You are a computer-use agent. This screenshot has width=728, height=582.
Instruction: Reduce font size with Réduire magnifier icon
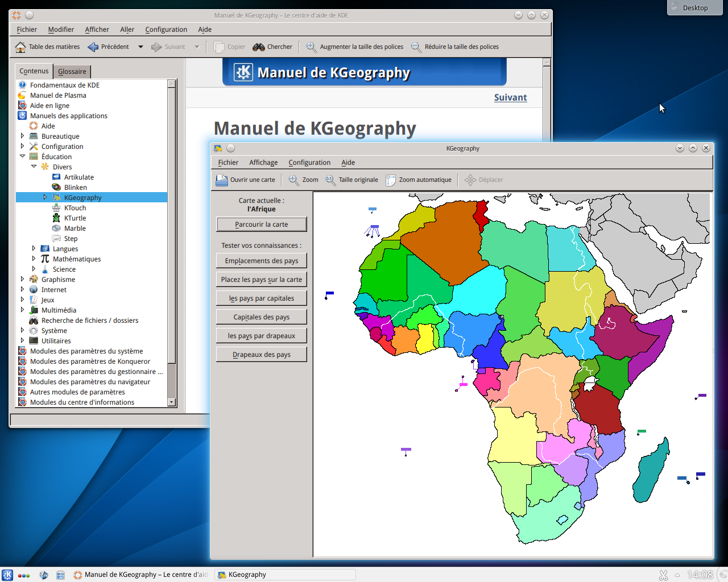[x=416, y=47]
